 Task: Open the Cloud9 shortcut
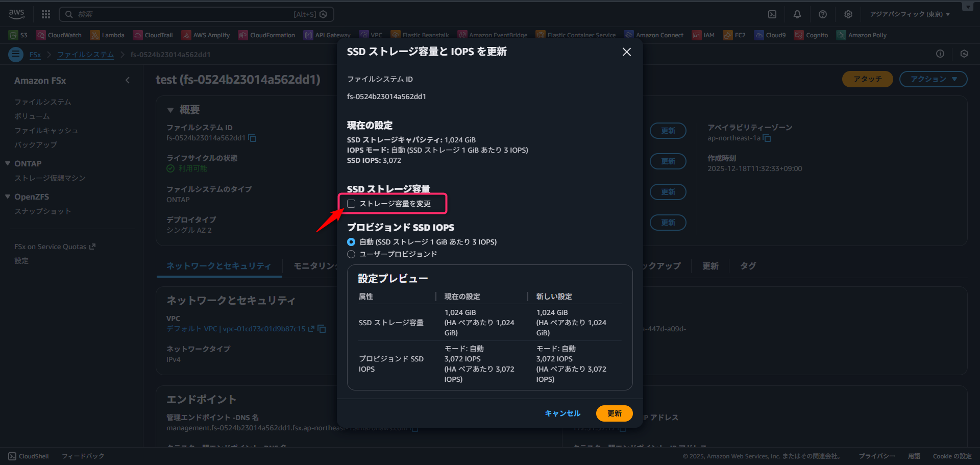click(770, 35)
